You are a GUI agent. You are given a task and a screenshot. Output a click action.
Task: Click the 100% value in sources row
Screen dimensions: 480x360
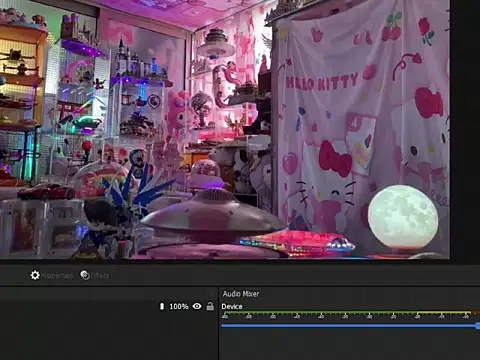(x=179, y=306)
